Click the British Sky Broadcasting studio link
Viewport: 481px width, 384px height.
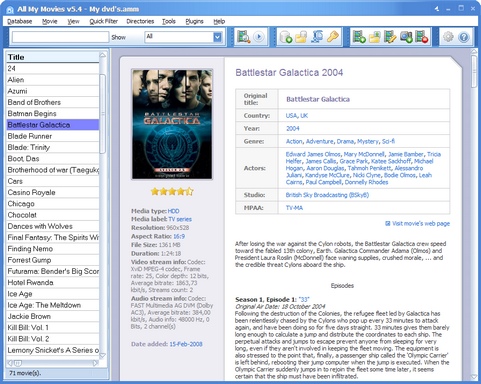pyautogui.click(x=327, y=195)
